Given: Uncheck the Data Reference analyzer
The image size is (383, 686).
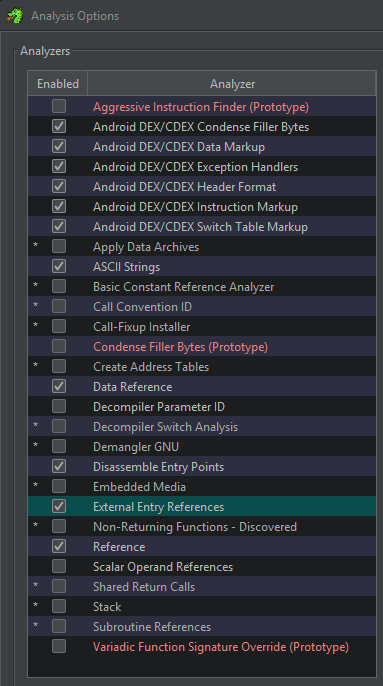Looking at the screenshot, I should pos(59,386).
